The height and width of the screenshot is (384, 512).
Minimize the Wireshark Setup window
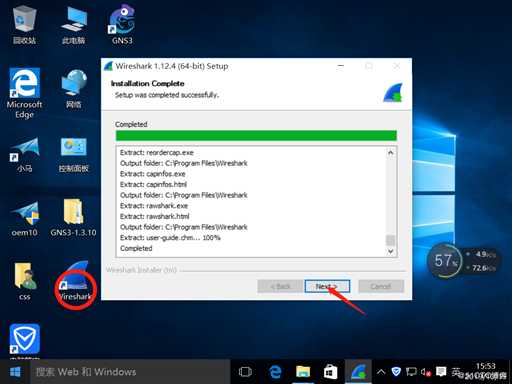point(341,66)
